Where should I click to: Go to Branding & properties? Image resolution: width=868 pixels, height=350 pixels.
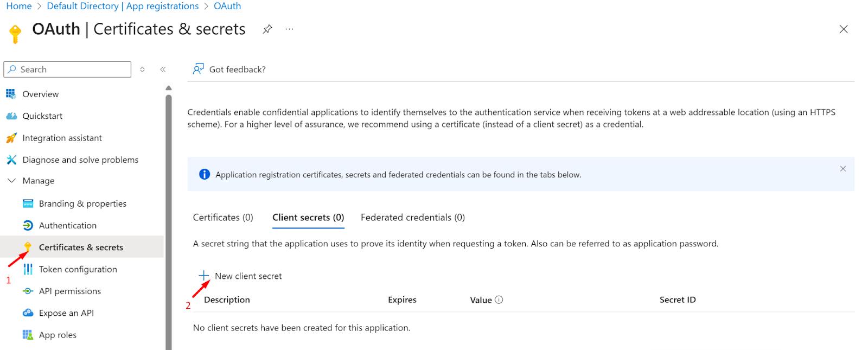(x=82, y=203)
